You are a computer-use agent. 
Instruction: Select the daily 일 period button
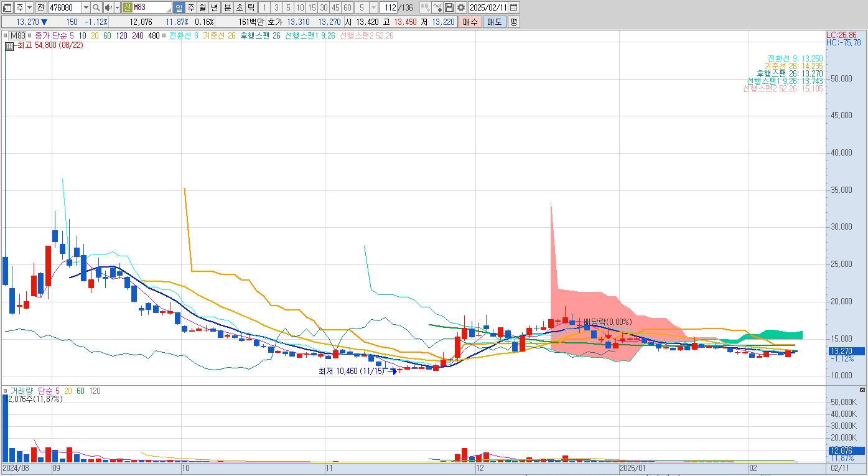click(x=179, y=7)
